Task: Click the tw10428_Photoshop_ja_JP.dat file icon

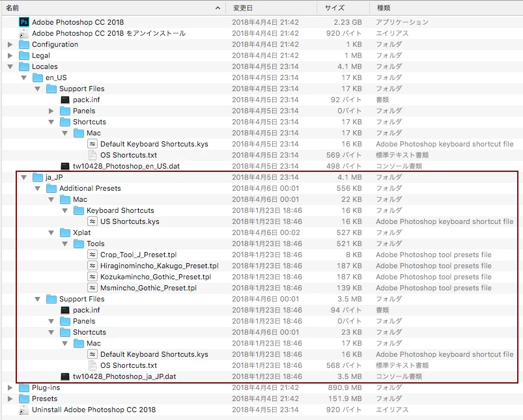Action: pyautogui.click(x=65, y=376)
